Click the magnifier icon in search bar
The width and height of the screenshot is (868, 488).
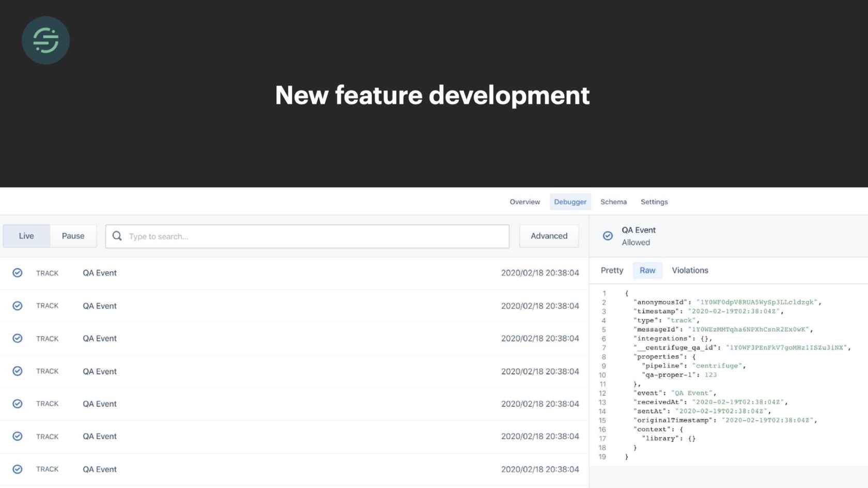tap(117, 236)
